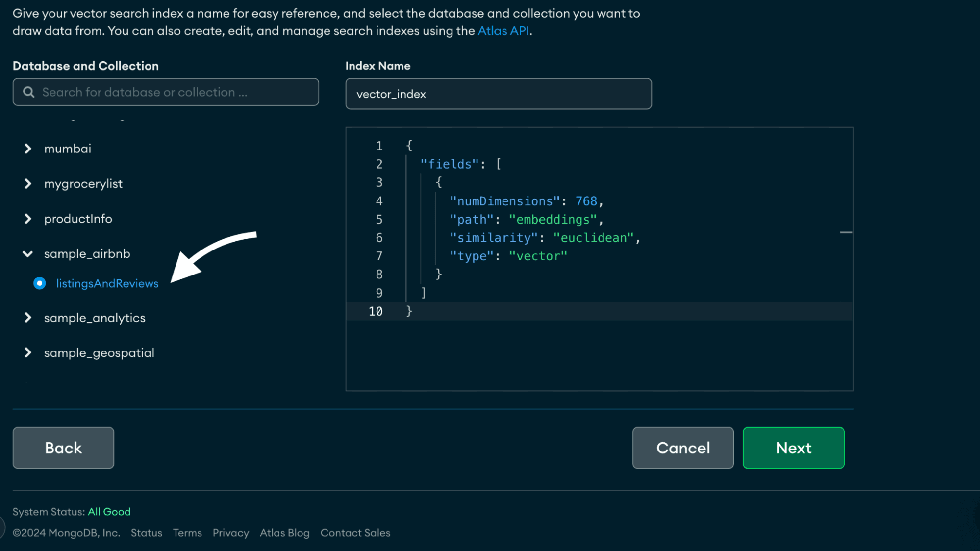Click the Index Name text field

pos(498,94)
